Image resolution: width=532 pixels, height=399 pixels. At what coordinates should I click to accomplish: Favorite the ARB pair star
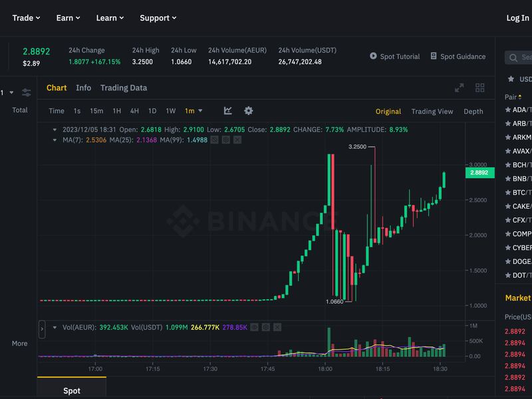click(x=508, y=124)
